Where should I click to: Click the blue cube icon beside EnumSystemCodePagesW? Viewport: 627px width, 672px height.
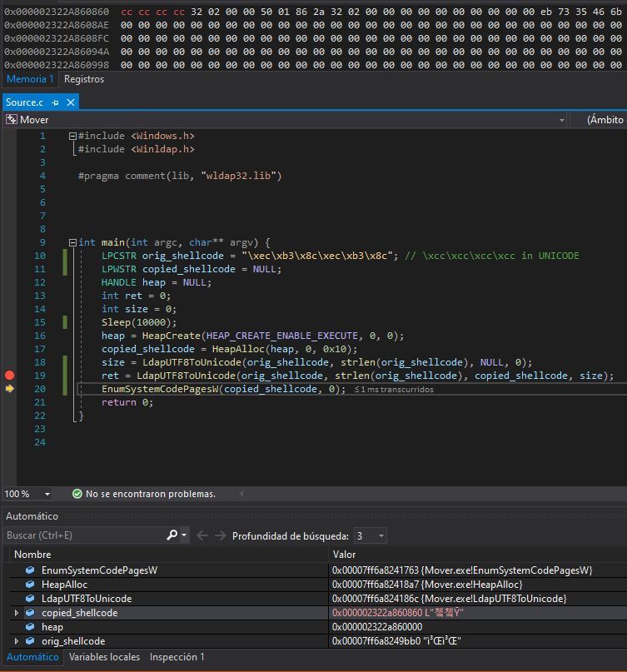tap(30, 570)
